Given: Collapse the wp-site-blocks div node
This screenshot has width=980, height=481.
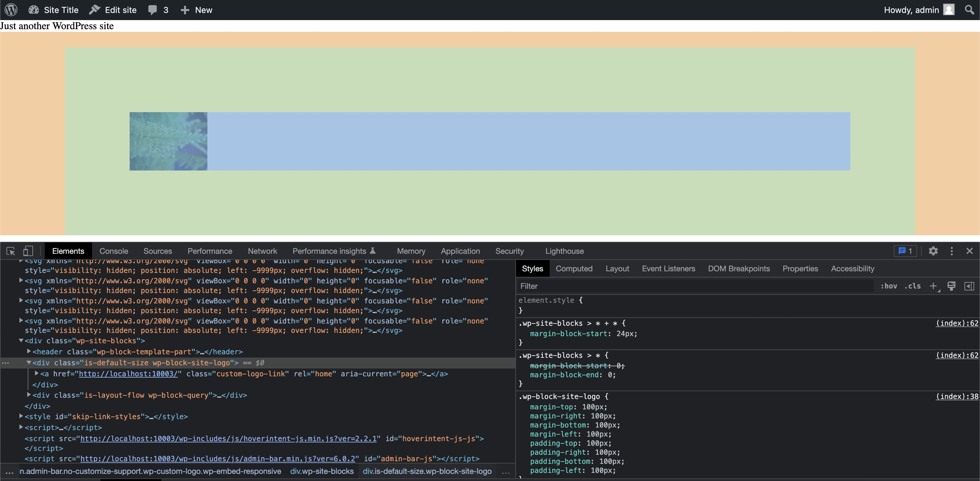Looking at the screenshot, I should click(21, 341).
